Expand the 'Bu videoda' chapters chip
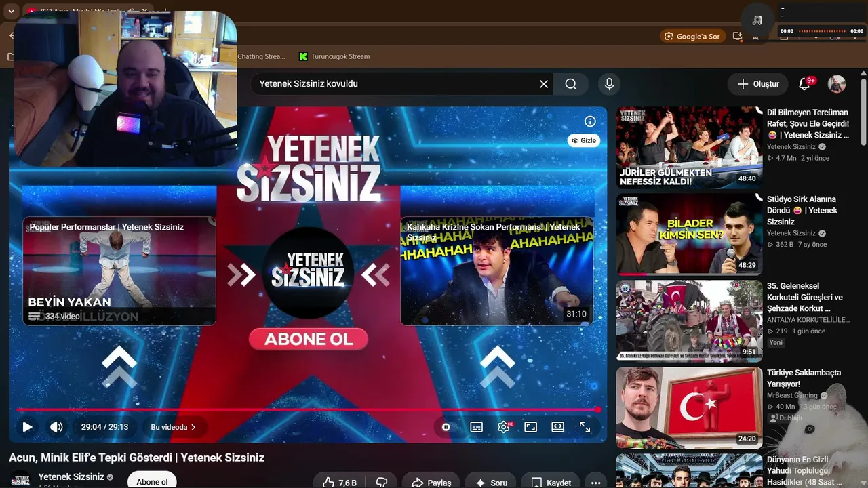Image resolution: width=868 pixels, height=488 pixels. (x=173, y=427)
